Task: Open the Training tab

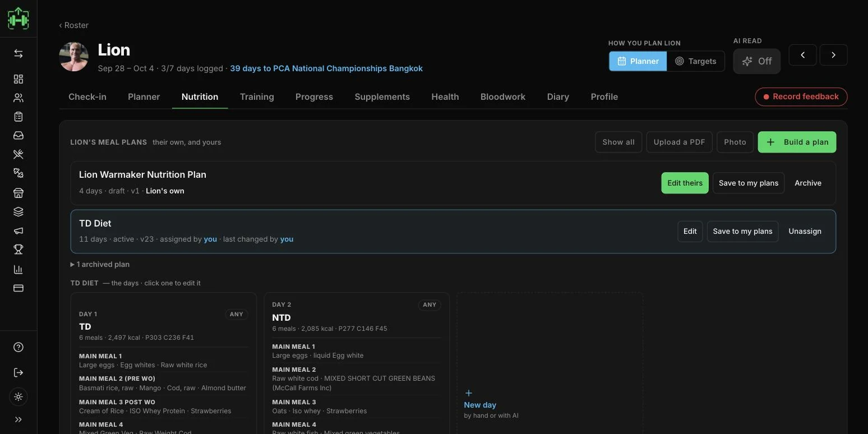Action: [x=257, y=96]
